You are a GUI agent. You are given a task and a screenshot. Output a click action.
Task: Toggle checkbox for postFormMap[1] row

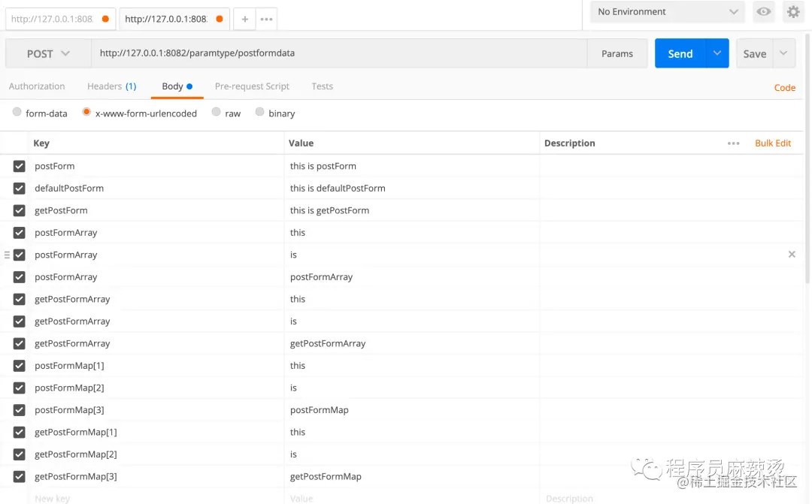click(19, 366)
